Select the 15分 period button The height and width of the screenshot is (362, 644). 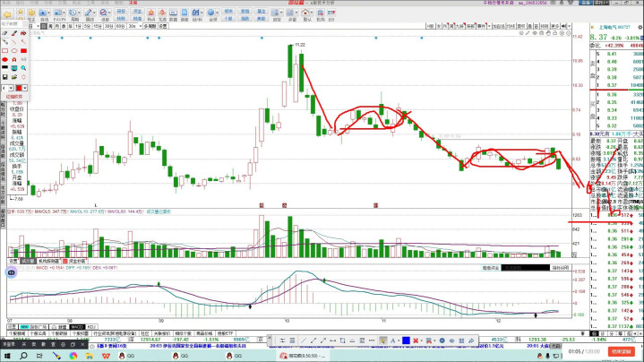[x=98, y=26]
